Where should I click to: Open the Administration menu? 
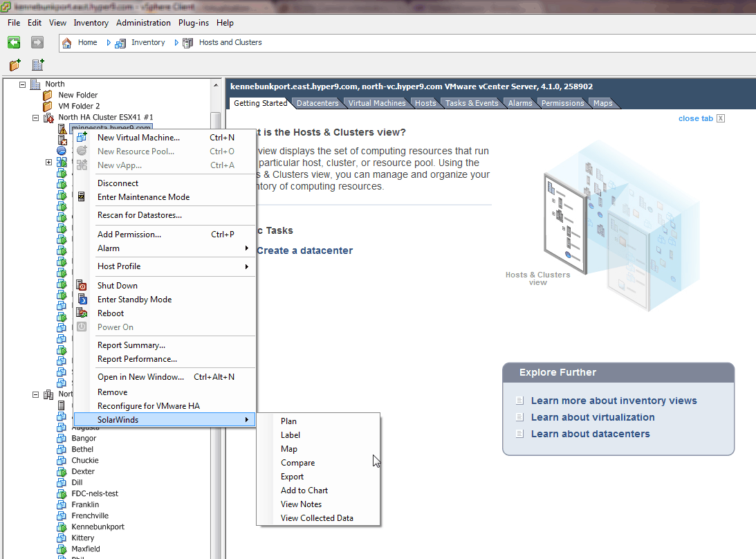click(143, 23)
